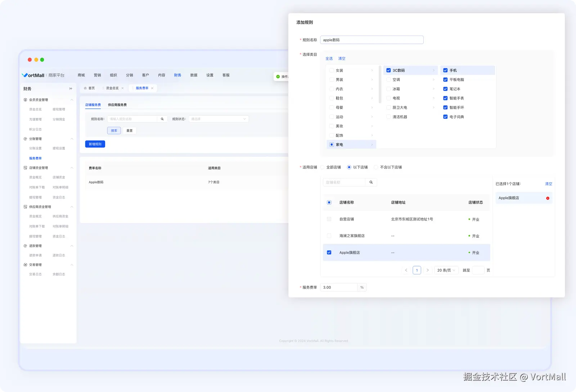
Task: Click 清空 link beside 已选择1个店铺
Action: coord(548,184)
